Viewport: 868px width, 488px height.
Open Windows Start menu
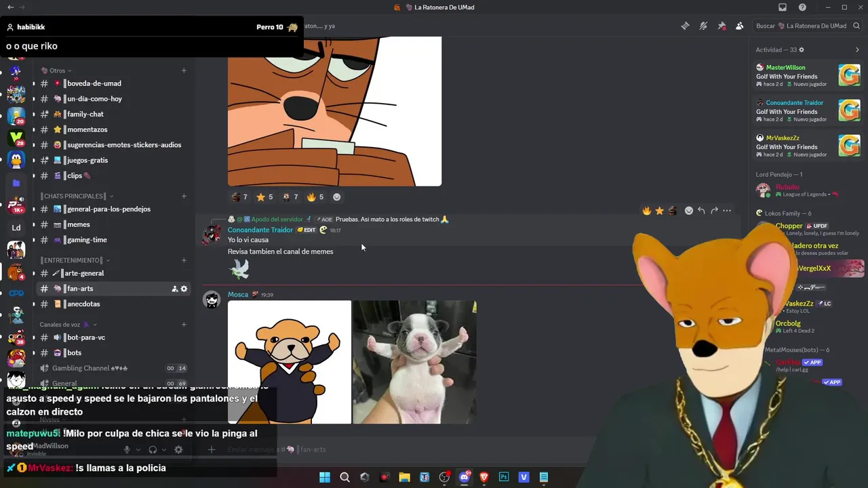(x=325, y=477)
